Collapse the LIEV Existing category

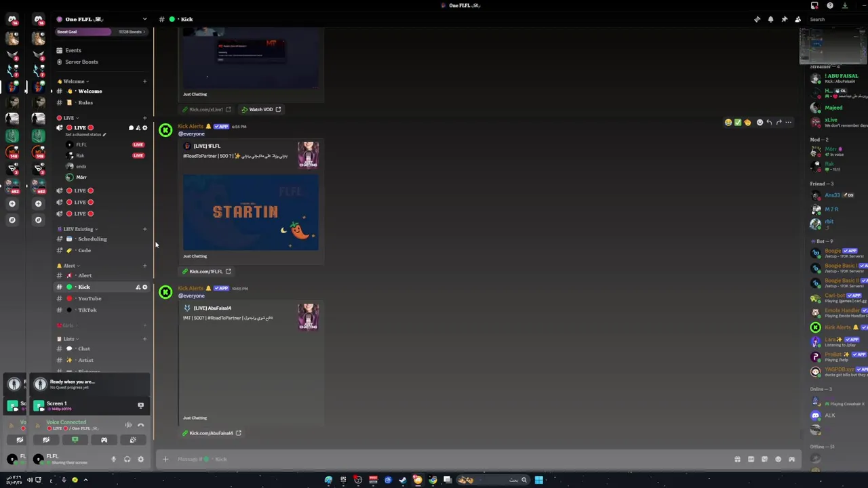(77, 229)
